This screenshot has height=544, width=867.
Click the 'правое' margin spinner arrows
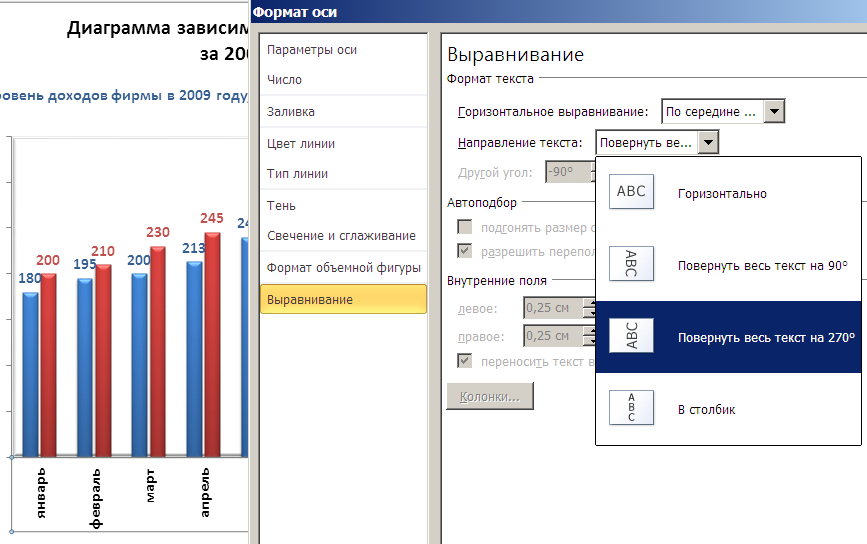[x=591, y=336]
